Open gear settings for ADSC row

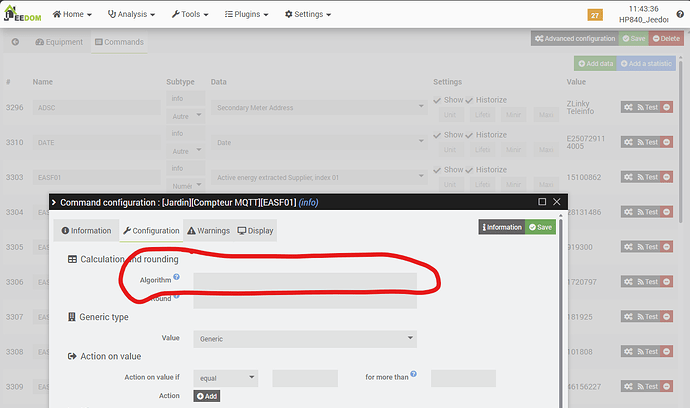628,107
